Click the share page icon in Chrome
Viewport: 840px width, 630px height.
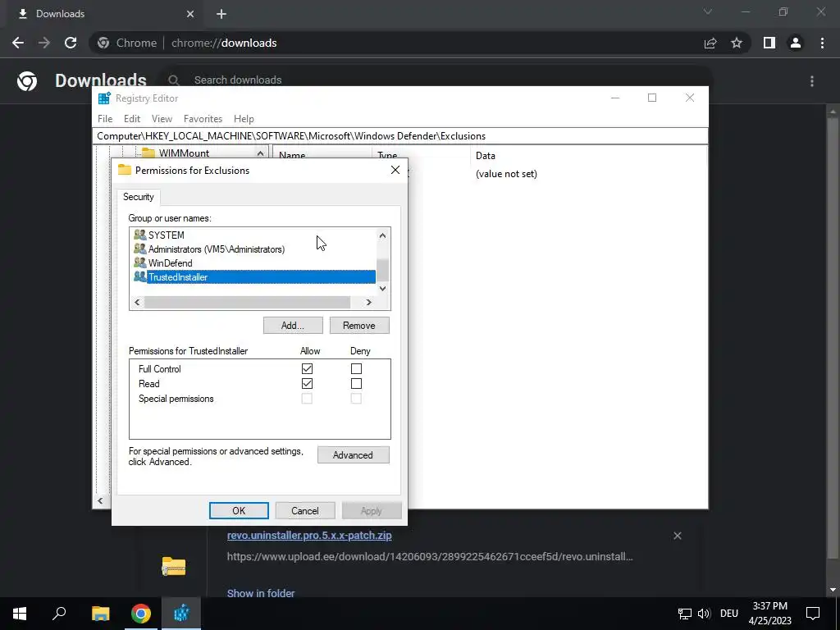pos(710,43)
